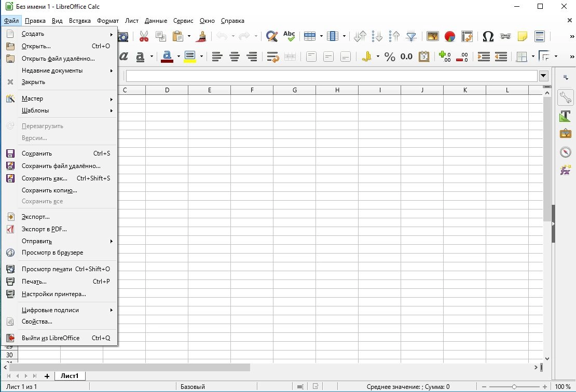The width and height of the screenshot is (576, 392).
Task: Choose Закрыть in the File menu
Action: (60, 82)
